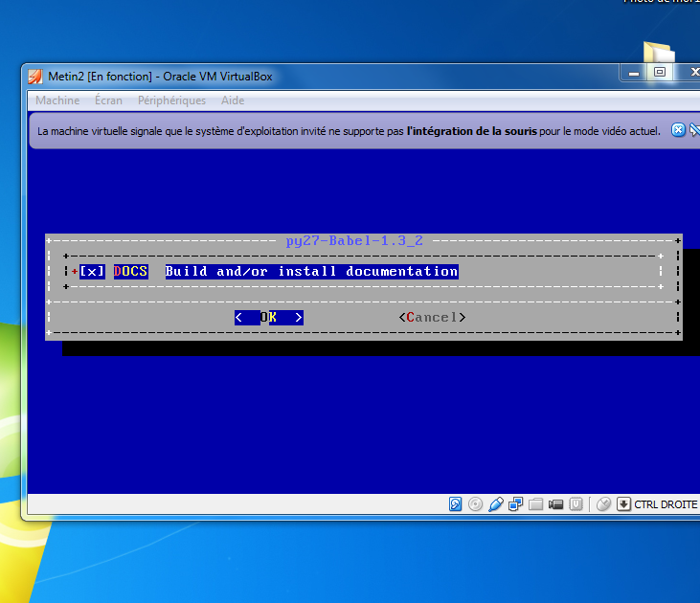Click the optical disc status icon
The height and width of the screenshot is (603, 700).
[476, 504]
